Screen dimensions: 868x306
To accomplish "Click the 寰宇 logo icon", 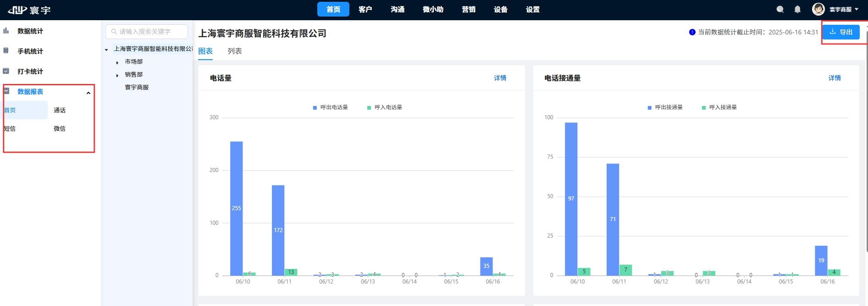I will coord(17,10).
